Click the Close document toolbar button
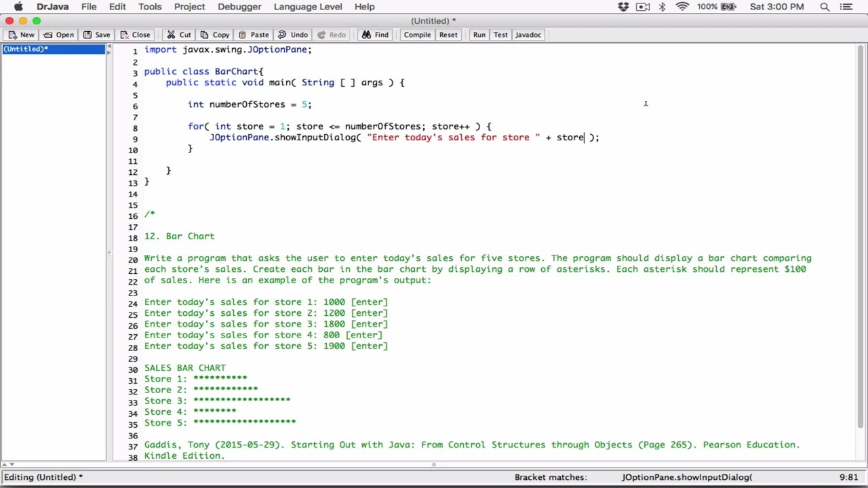This screenshot has height=488, width=868. click(x=135, y=35)
